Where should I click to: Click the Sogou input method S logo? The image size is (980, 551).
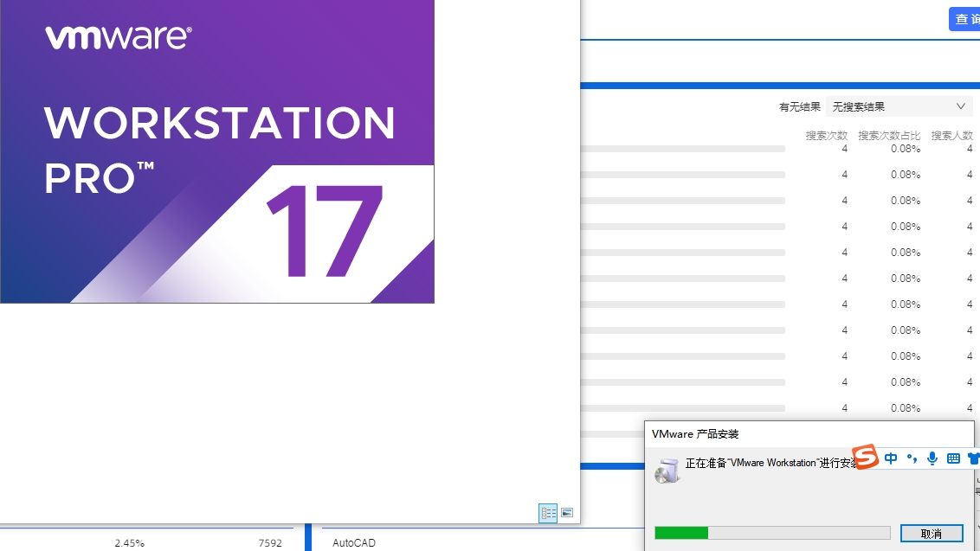coord(865,457)
